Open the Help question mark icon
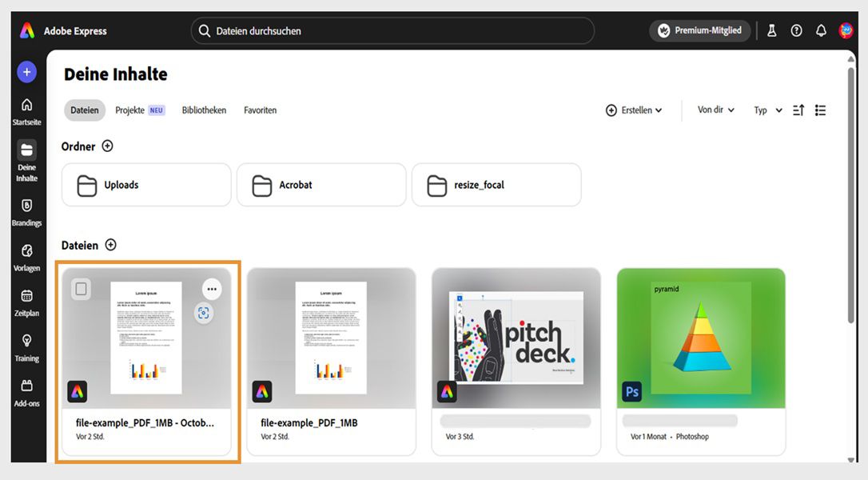Viewport: 868px width, 480px height. point(796,30)
